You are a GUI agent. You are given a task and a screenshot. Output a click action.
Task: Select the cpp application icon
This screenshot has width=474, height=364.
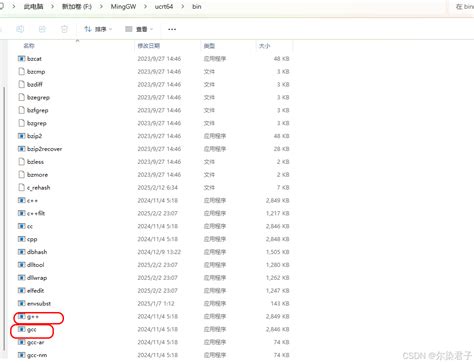pos(21,239)
